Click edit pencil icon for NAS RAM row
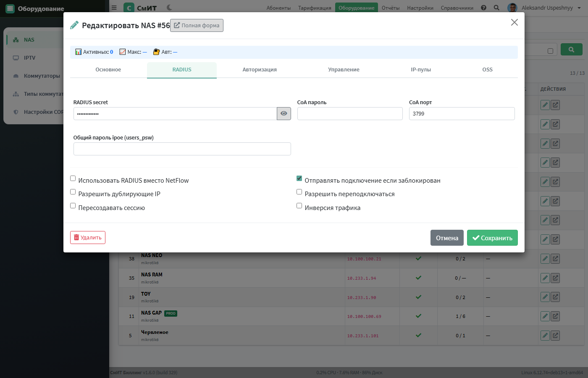Screen dimensions: 588x378 (x=545, y=278)
